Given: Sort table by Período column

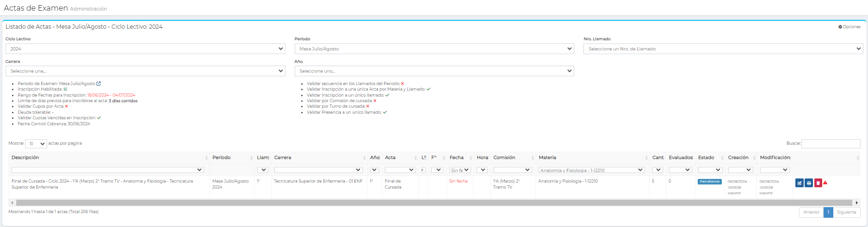Looking at the screenshot, I should [x=232, y=158].
